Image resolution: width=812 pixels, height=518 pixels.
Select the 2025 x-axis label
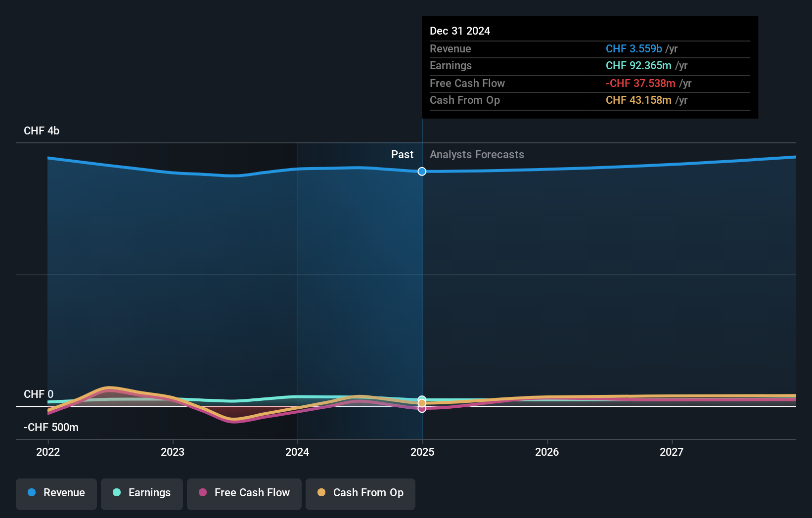pyautogui.click(x=422, y=452)
